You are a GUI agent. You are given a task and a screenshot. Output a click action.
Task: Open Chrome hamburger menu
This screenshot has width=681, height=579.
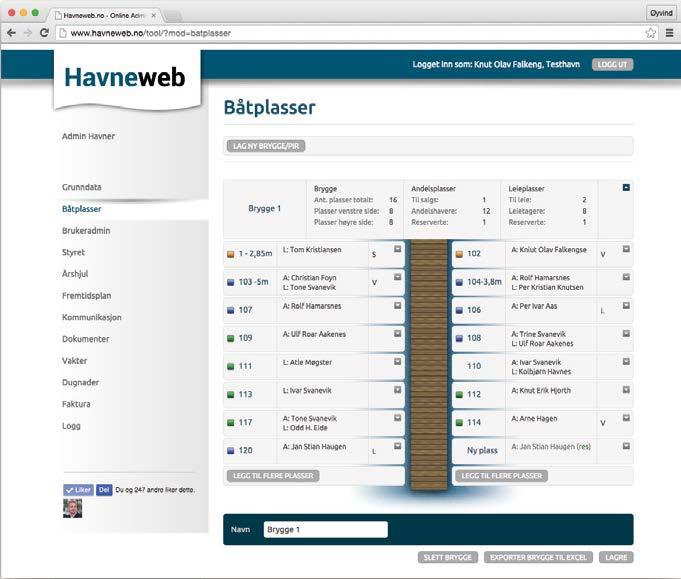click(669, 33)
